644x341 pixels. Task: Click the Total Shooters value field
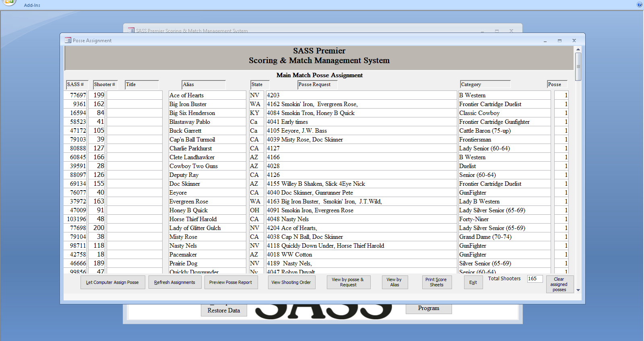(x=535, y=279)
